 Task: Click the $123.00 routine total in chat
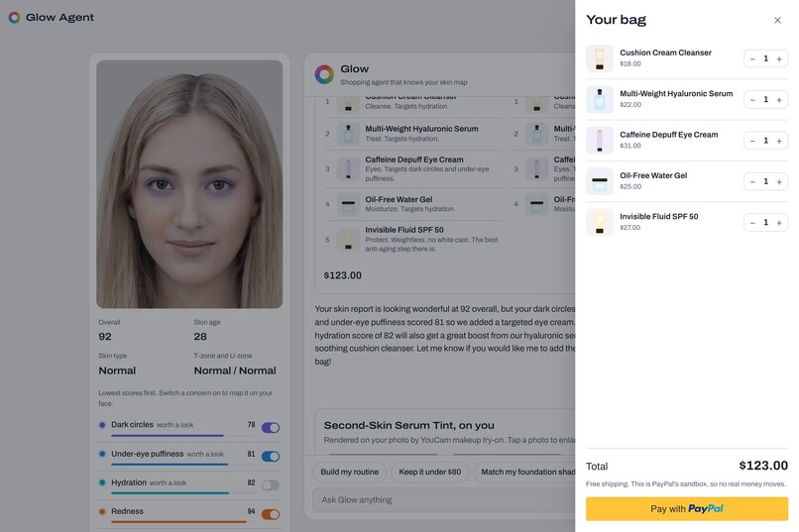point(342,275)
